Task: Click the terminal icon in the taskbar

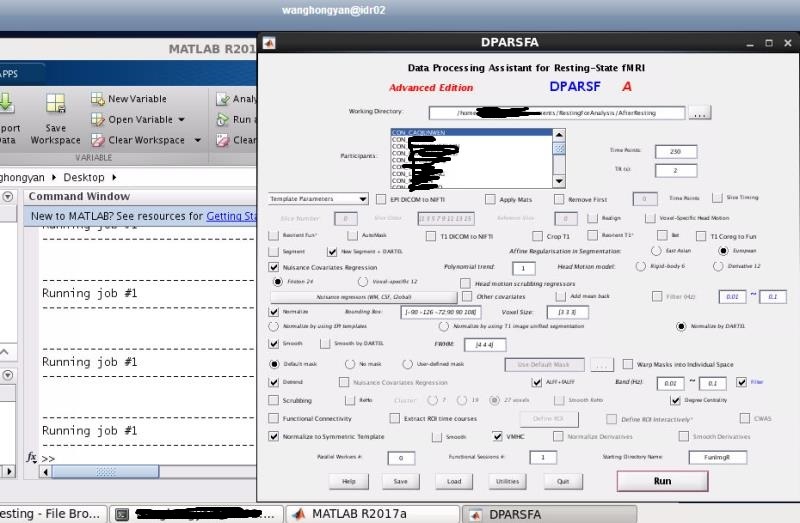Action: (x=121, y=514)
